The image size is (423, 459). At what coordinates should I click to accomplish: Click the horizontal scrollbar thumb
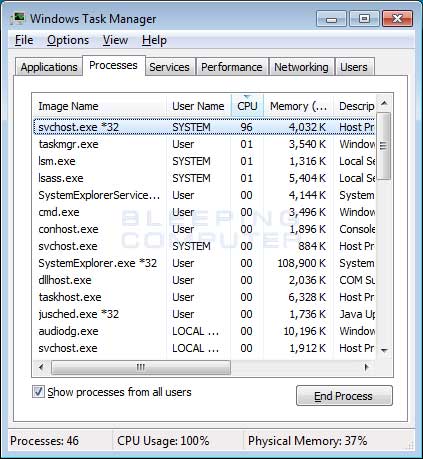pyautogui.click(x=141, y=367)
